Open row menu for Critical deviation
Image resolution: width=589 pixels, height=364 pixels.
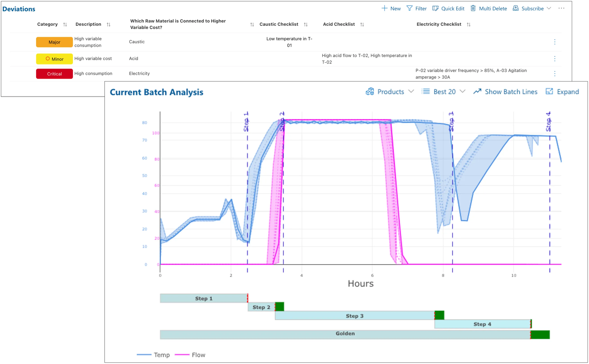coord(555,74)
